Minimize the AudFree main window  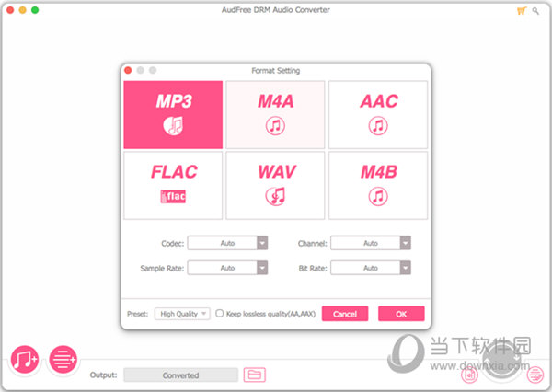pyautogui.click(x=22, y=10)
